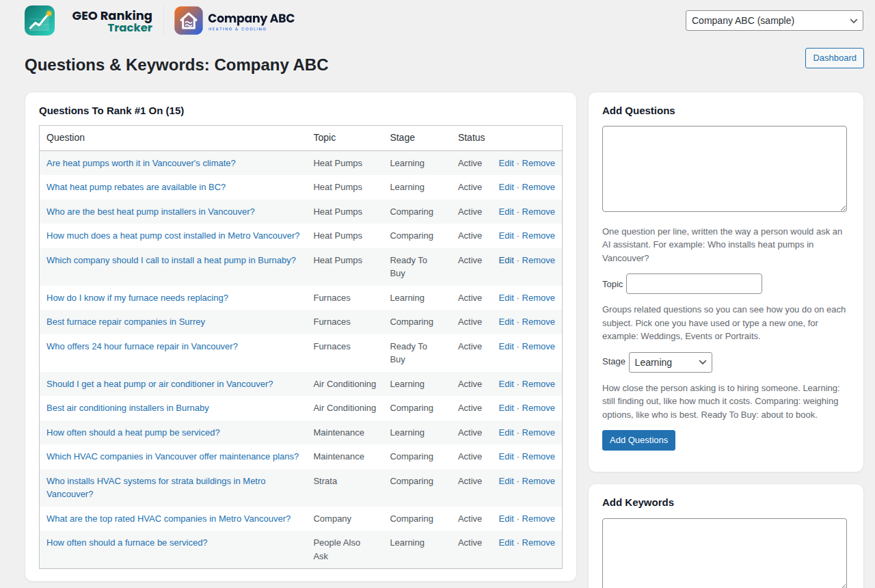This screenshot has height=588, width=875.
Task: Remove the Burnaby air conditioning installers question
Action: pos(539,408)
